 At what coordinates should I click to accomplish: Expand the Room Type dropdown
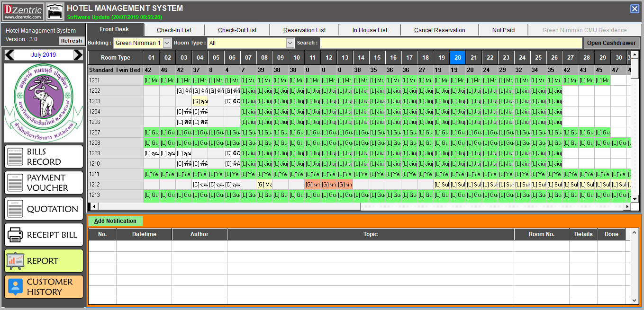click(290, 43)
